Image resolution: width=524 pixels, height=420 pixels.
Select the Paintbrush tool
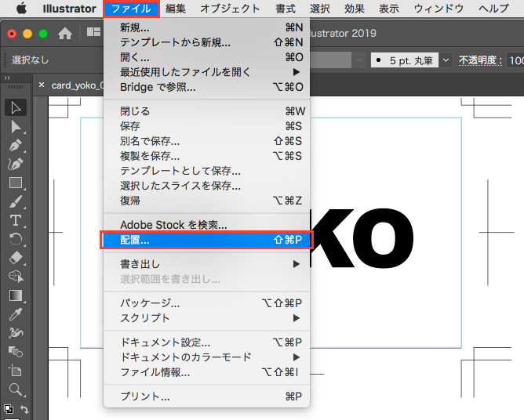(x=15, y=202)
